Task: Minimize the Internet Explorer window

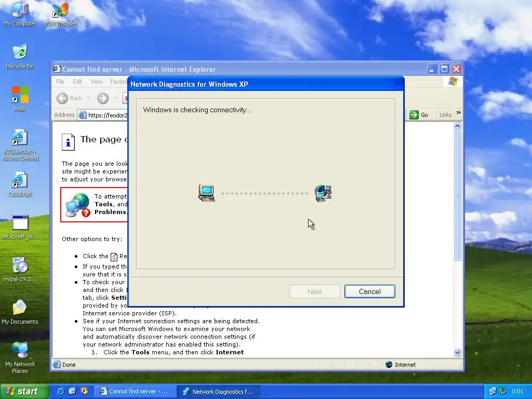Action: point(432,69)
